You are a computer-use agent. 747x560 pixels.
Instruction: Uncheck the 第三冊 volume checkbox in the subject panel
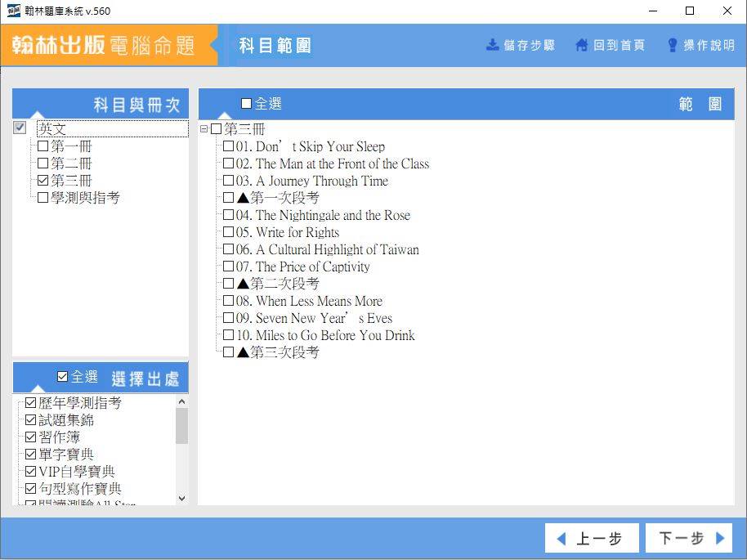(42, 180)
